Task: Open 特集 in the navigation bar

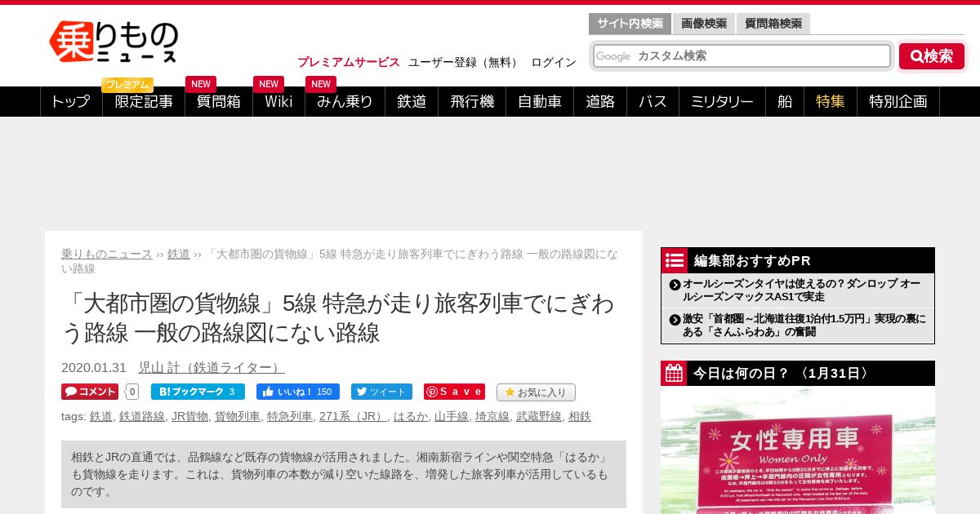Action: point(831,102)
